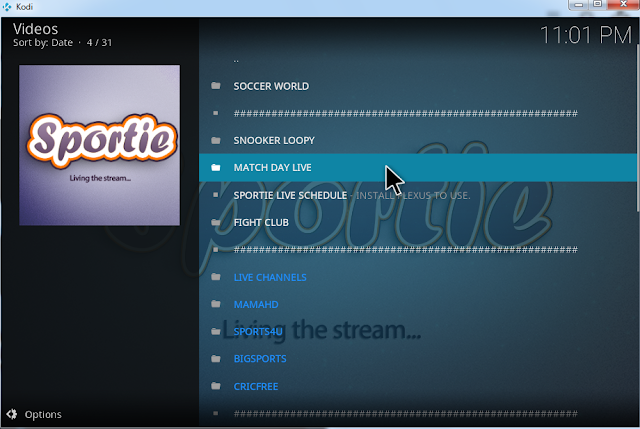
Task: Click the Kodi logo in title bar
Action: pos(7,7)
